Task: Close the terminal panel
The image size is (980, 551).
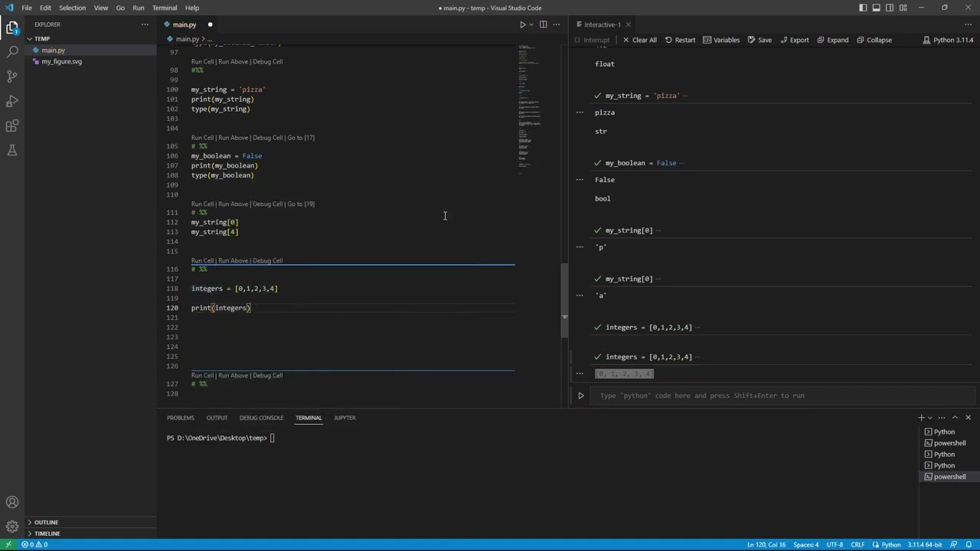Action: click(968, 418)
